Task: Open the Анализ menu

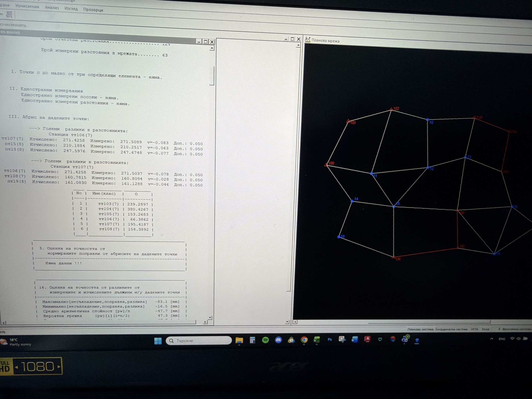Action: pyautogui.click(x=52, y=8)
